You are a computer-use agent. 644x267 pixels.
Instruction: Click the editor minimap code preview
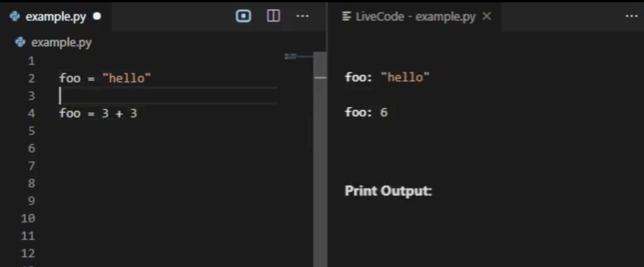[291, 56]
